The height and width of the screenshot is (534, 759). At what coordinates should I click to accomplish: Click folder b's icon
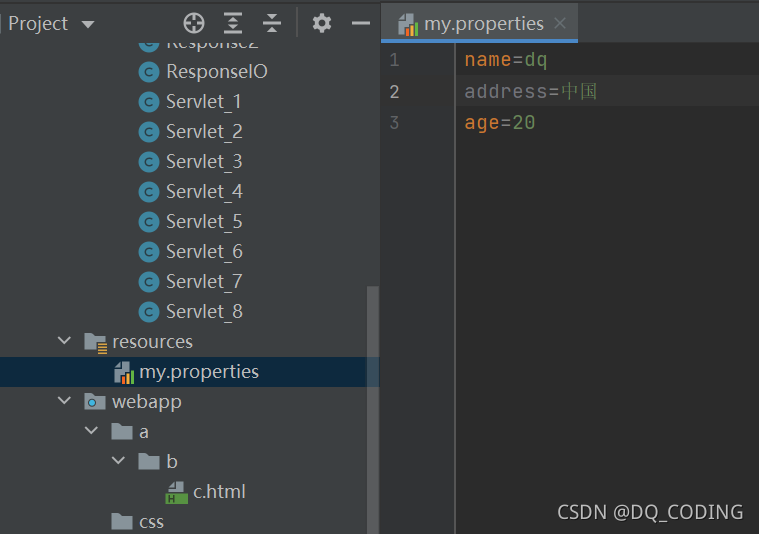click(149, 461)
